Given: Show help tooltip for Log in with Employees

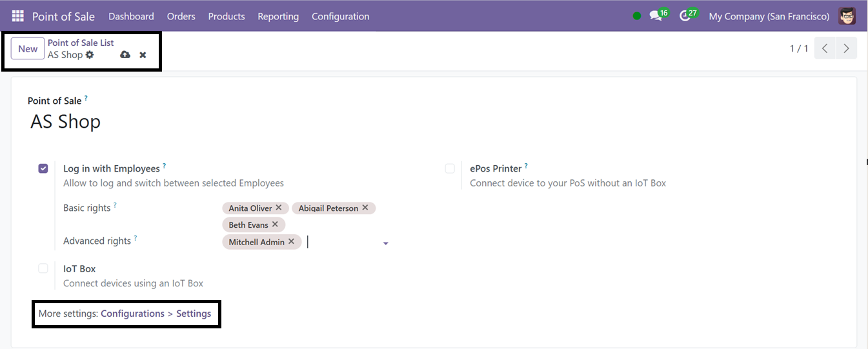Looking at the screenshot, I should click(x=164, y=166).
